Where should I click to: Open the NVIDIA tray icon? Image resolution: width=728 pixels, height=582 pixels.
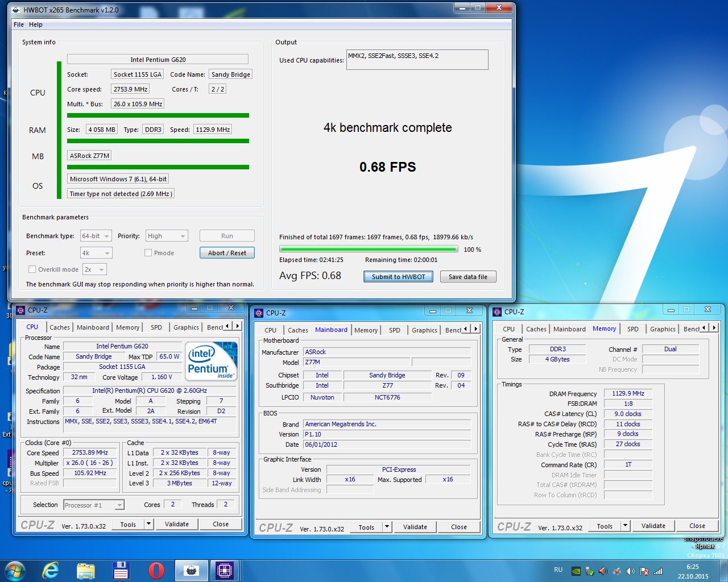[x=576, y=571]
